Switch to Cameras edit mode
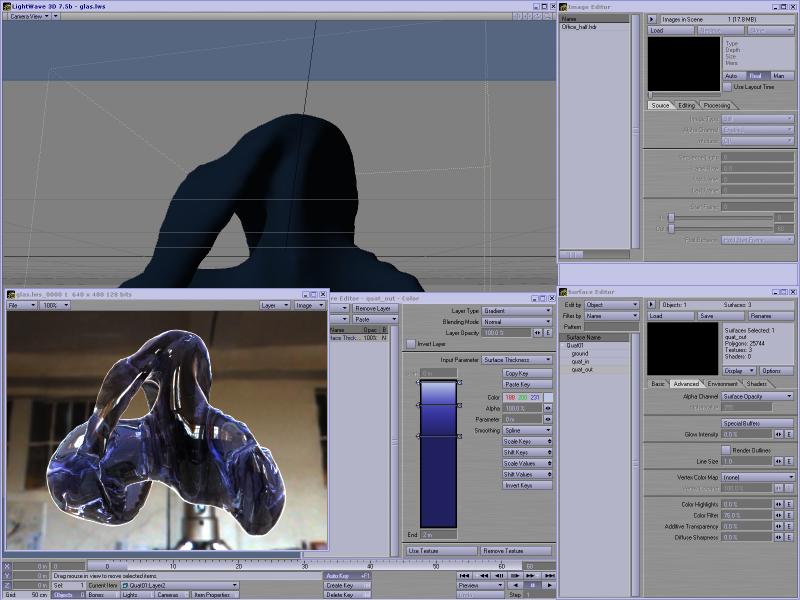Screen dimensions: 800x600 (x=171, y=595)
